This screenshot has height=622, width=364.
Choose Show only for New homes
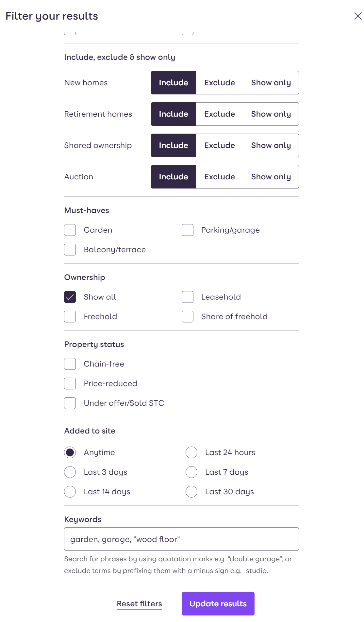271,83
